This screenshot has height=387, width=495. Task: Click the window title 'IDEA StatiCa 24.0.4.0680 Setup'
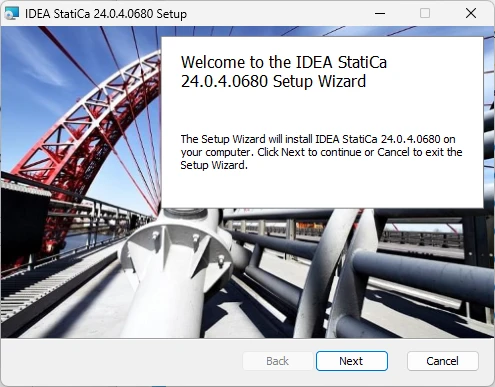point(106,14)
